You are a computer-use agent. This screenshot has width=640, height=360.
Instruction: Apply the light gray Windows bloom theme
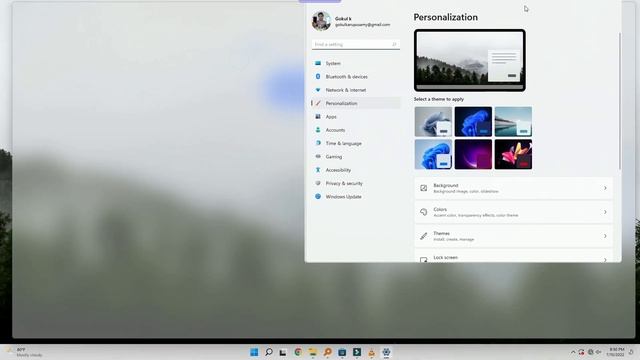[433, 122]
